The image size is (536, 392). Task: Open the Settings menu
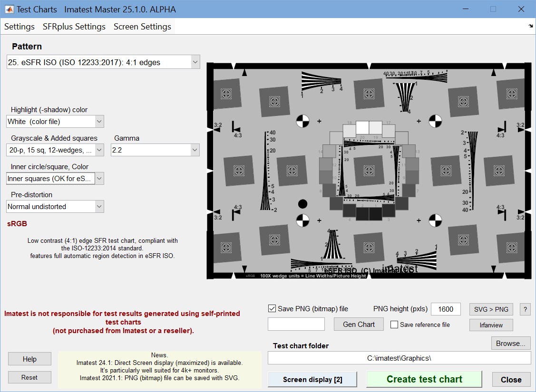pyautogui.click(x=19, y=27)
